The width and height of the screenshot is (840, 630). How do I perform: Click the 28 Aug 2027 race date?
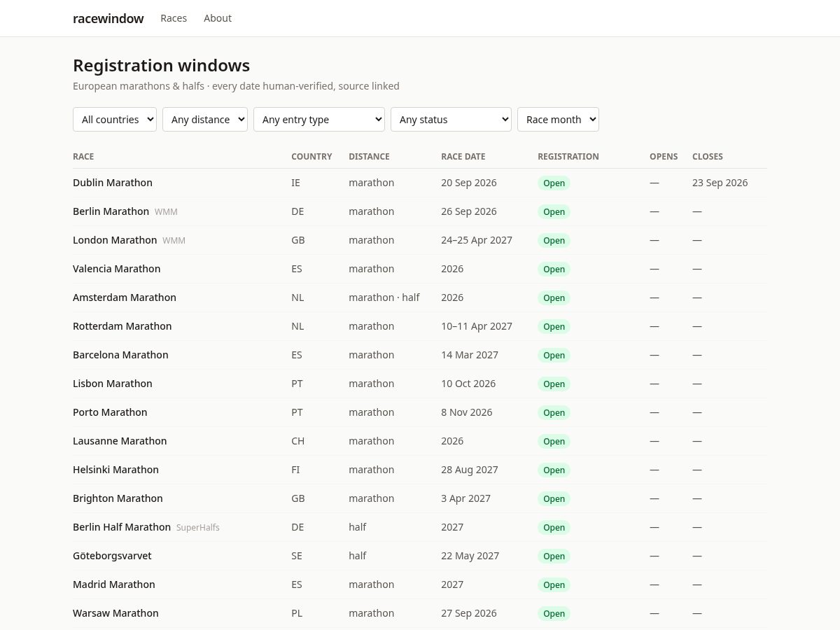[x=470, y=470]
